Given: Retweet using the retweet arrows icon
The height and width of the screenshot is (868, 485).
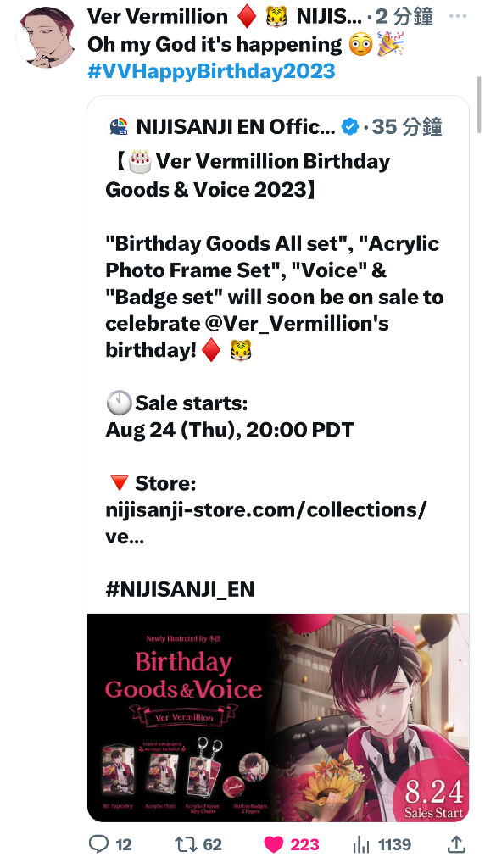Looking at the screenshot, I should [185, 844].
